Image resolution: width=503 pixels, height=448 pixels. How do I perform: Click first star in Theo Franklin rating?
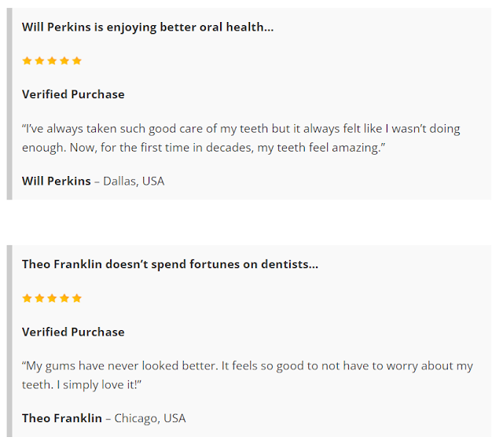coord(27,298)
